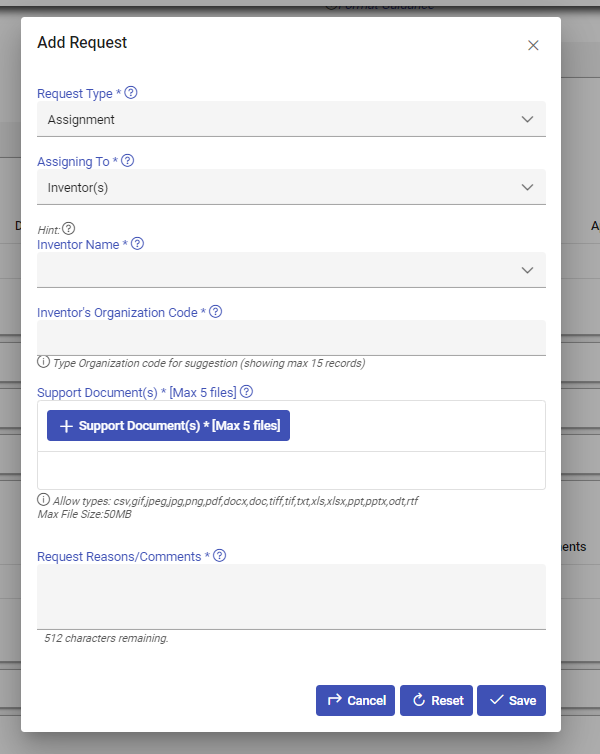
Task: Click the empty uploaded files list area
Action: 291,470
